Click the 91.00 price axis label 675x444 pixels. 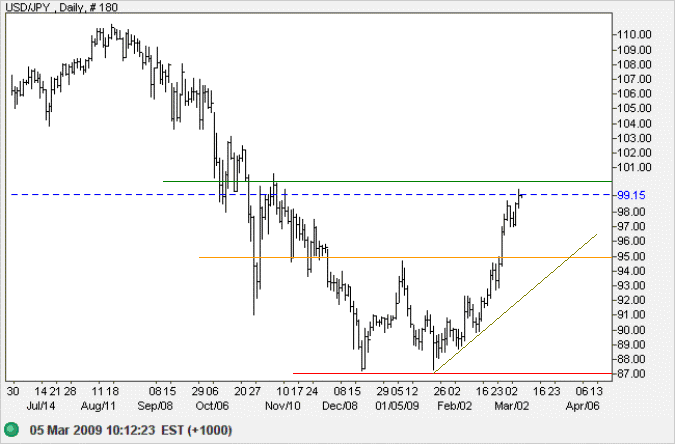pyautogui.click(x=631, y=314)
